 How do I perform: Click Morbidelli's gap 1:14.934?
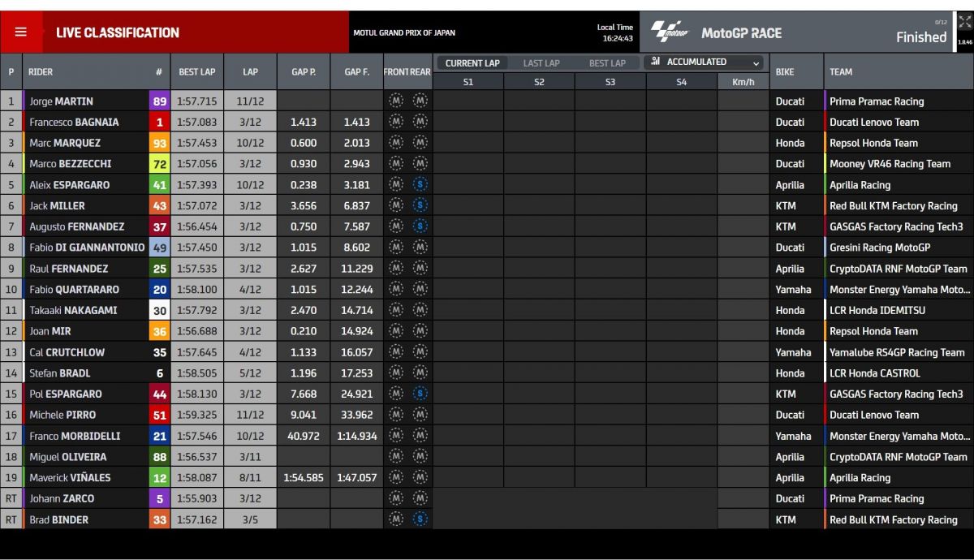[357, 436]
